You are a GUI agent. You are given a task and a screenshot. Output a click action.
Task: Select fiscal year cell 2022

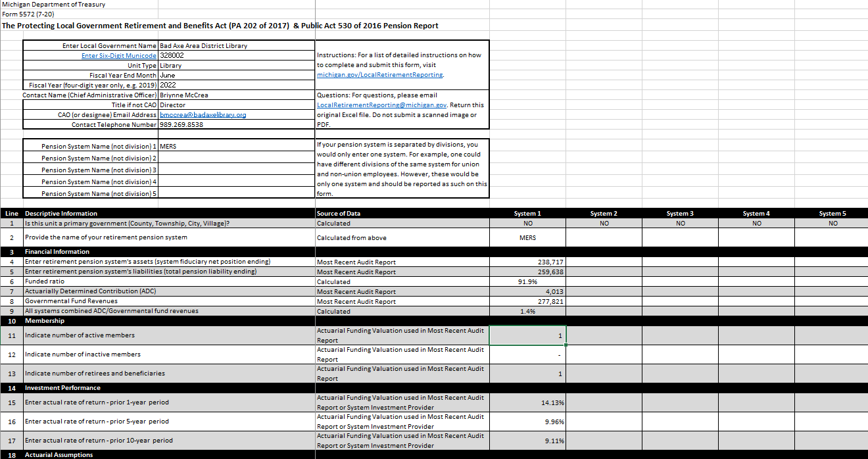point(237,85)
